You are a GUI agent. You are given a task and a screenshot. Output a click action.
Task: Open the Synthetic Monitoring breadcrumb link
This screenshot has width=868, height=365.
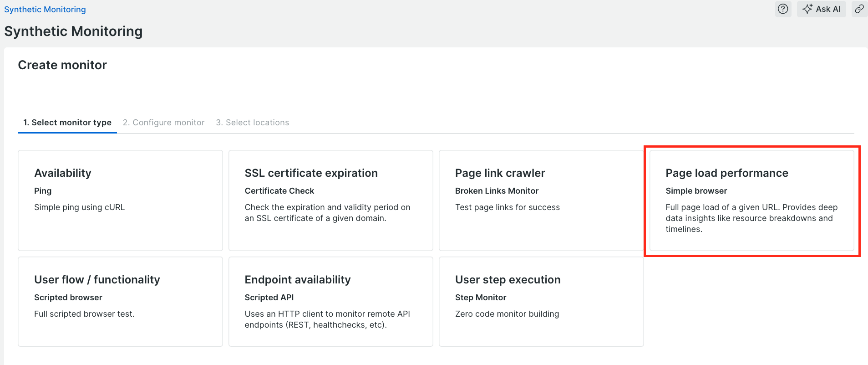tap(45, 10)
